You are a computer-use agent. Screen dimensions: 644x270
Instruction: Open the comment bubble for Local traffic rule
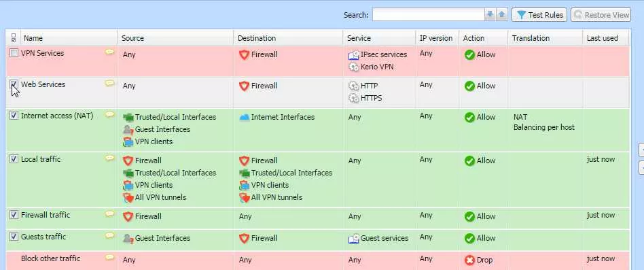(x=109, y=158)
